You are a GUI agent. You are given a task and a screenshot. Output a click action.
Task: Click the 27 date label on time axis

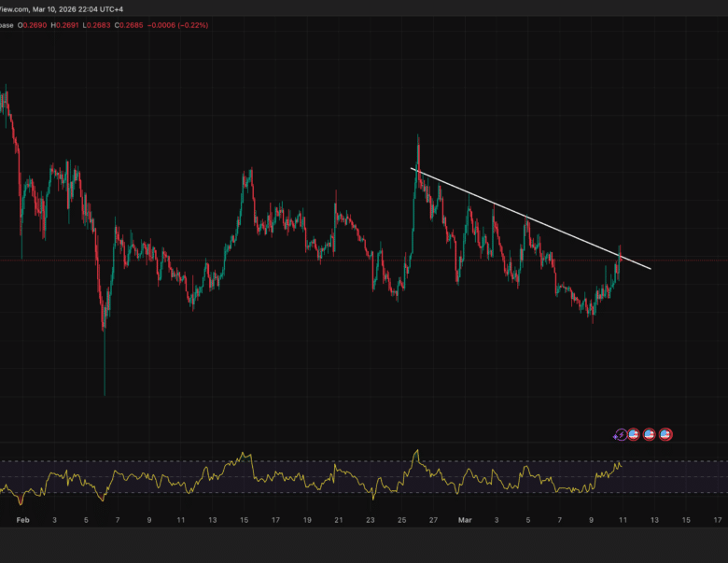click(x=434, y=519)
